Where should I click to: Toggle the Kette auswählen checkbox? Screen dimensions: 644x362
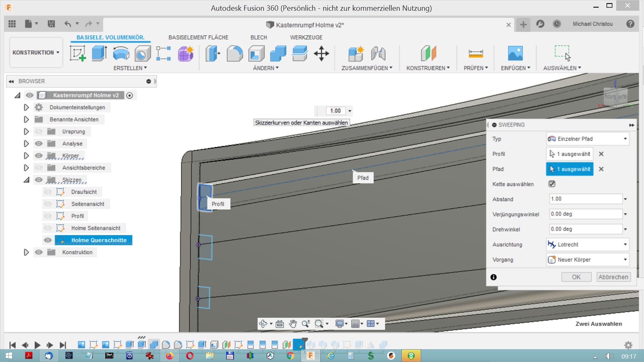pyautogui.click(x=552, y=184)
